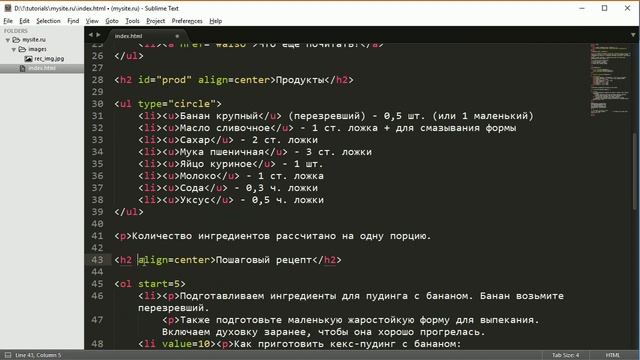Click the text Банан крупный
The width and height of the screenshot is (640, 360).
219,116
